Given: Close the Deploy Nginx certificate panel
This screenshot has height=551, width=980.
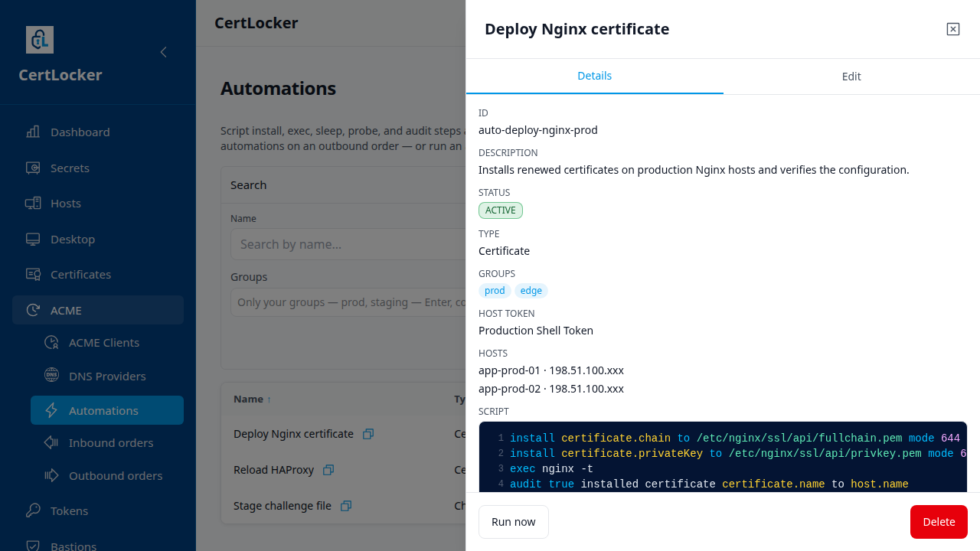Looking at the screenshot, I should click(x=953, y=29).
